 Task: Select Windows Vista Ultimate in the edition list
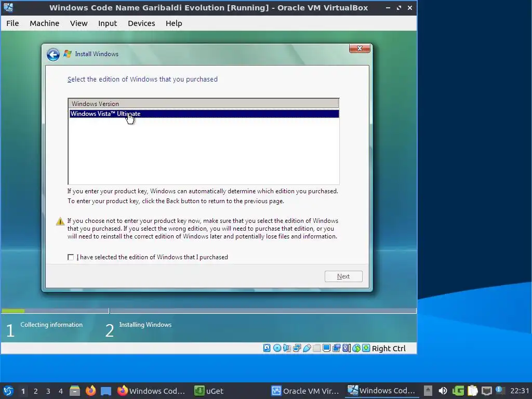[204, 114]
